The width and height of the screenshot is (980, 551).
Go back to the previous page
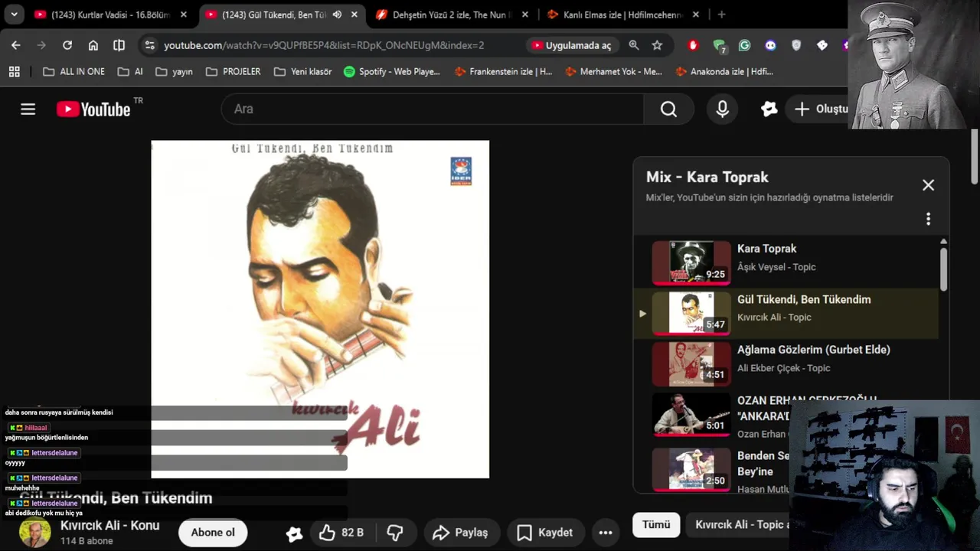16,45
